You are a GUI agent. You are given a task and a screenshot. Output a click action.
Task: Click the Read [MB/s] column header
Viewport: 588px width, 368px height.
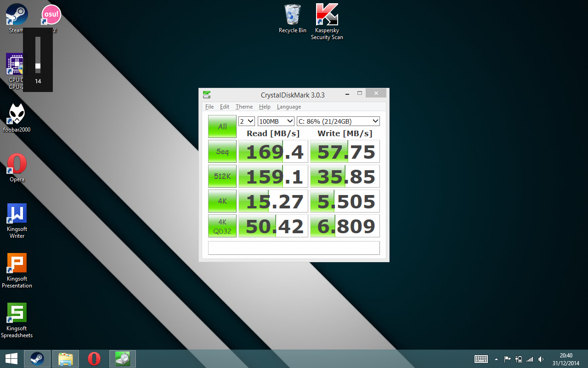pos(273,133)
